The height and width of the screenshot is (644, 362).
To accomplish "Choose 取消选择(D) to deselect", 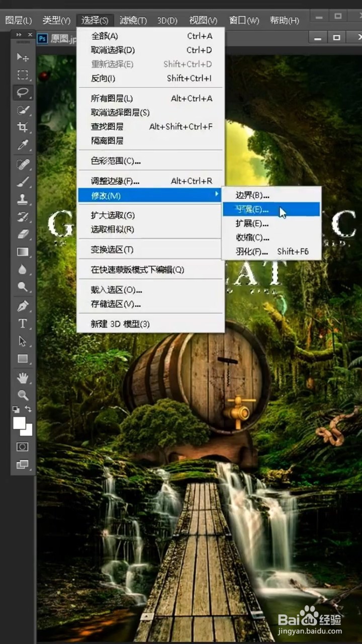I will pos(151,50).
